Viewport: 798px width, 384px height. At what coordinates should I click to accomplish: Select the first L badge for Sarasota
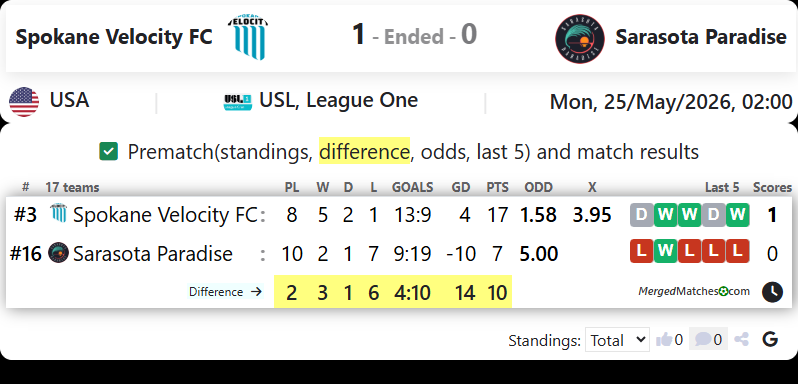[642, 251]
